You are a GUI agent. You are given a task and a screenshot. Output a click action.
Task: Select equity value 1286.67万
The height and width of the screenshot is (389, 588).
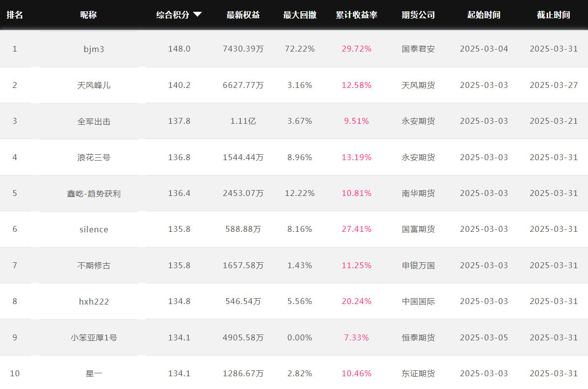coord(243,373)
